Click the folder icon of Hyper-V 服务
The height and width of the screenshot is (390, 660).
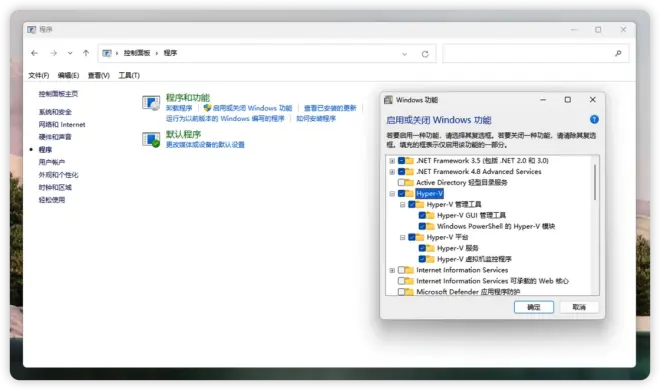pos(430,248)
